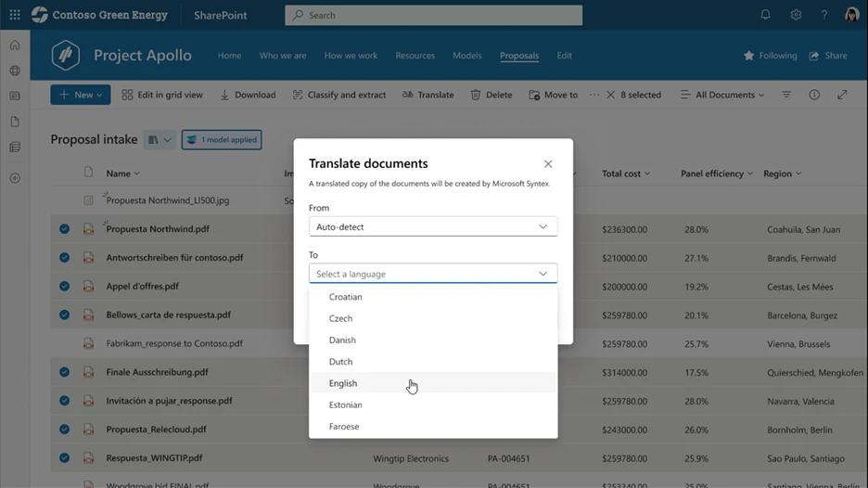Delete the selected documents

pyautogui.click(x=491, y=95)
